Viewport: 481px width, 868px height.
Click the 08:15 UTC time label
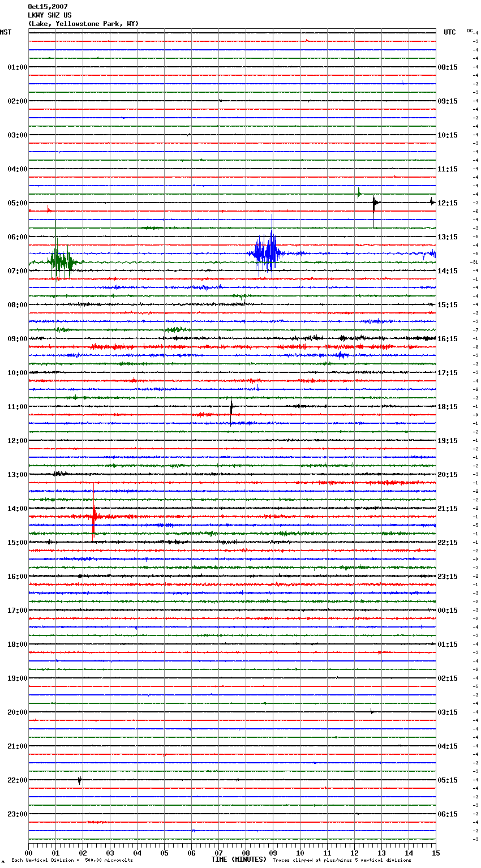448,67
